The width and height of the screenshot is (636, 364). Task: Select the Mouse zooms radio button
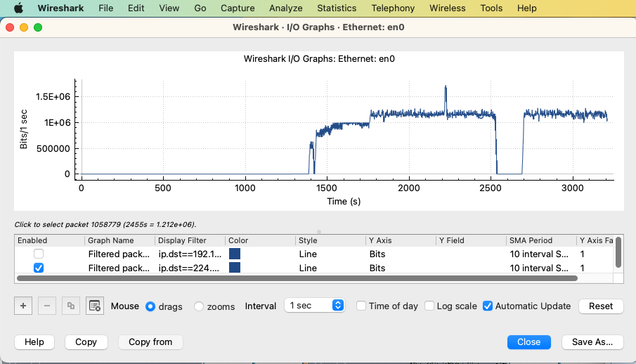click(199, 306)
